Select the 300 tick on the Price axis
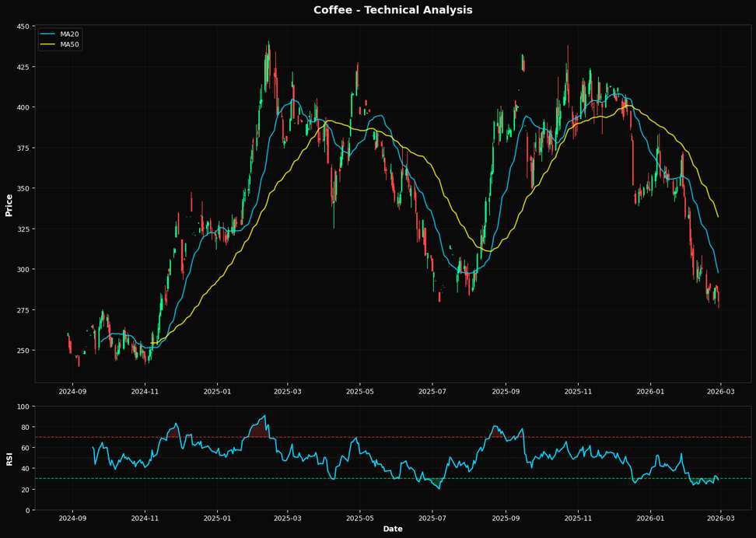This screenshot has height=538, width=756. point(23,269)
